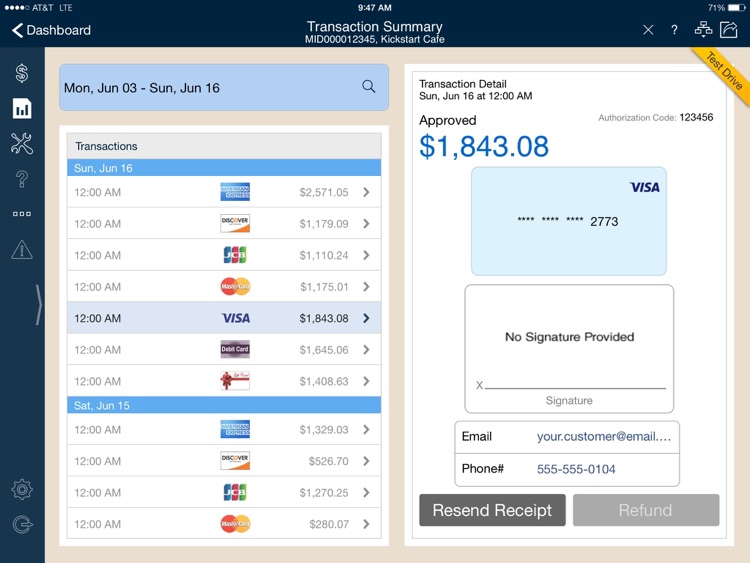750x563 pixels.
Task: Tap the Test Drive corner ribbon
Action: coord(724,72)
